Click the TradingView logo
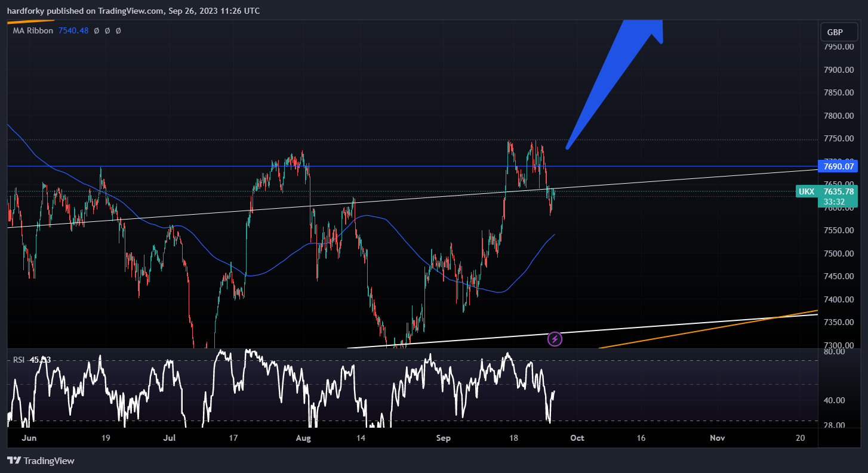This screenshot has height=473, width=868. tap(41, 460)
